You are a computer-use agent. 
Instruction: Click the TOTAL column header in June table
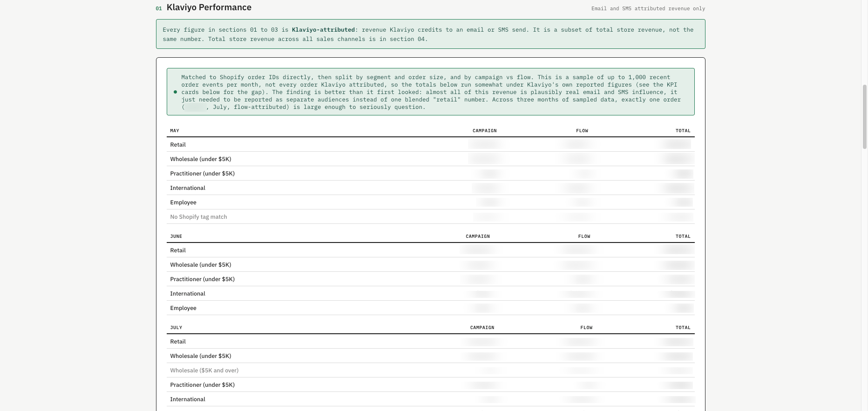(x=683, y=236)
